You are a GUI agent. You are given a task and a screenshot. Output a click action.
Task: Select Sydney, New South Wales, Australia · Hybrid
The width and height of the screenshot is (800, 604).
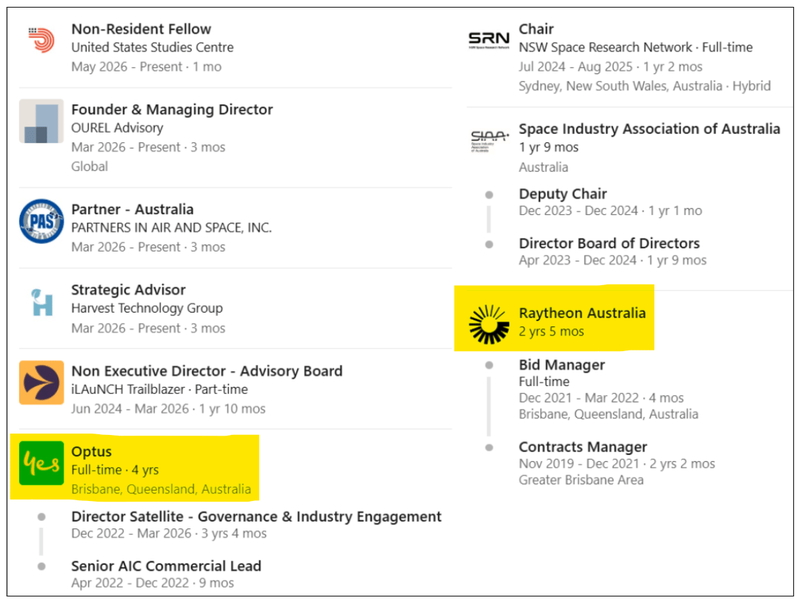[645, 86]
